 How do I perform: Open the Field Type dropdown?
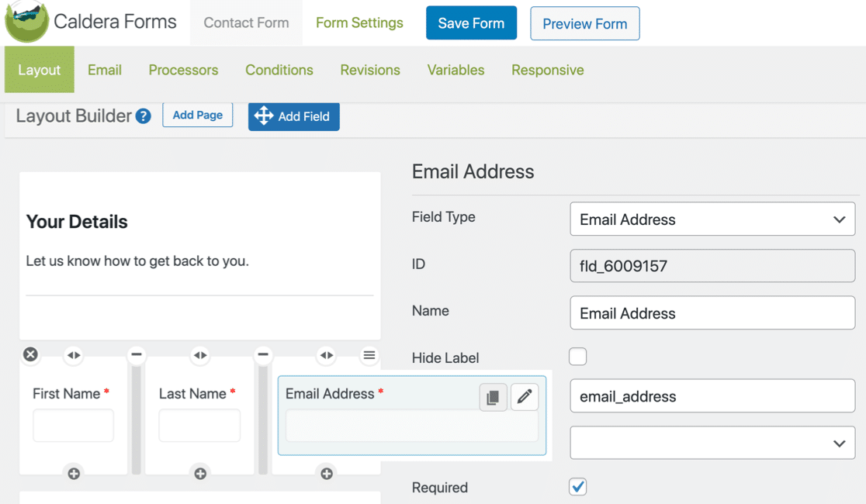712,219
